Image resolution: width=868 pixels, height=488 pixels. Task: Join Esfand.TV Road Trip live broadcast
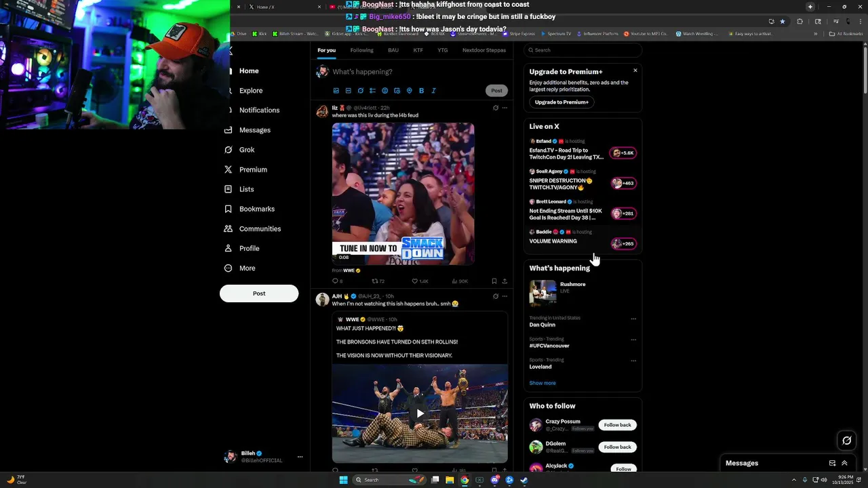point(583,150)
